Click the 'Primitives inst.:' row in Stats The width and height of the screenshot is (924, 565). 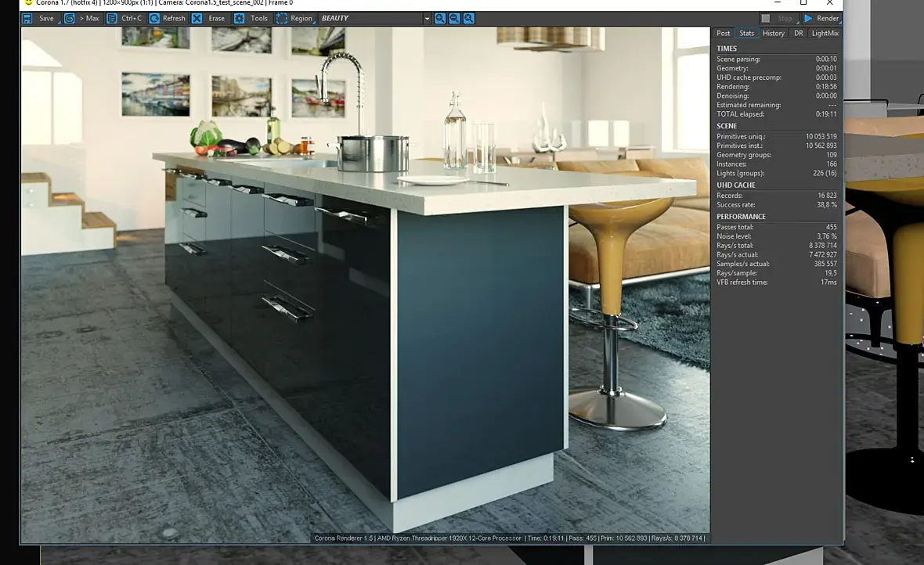777,146
